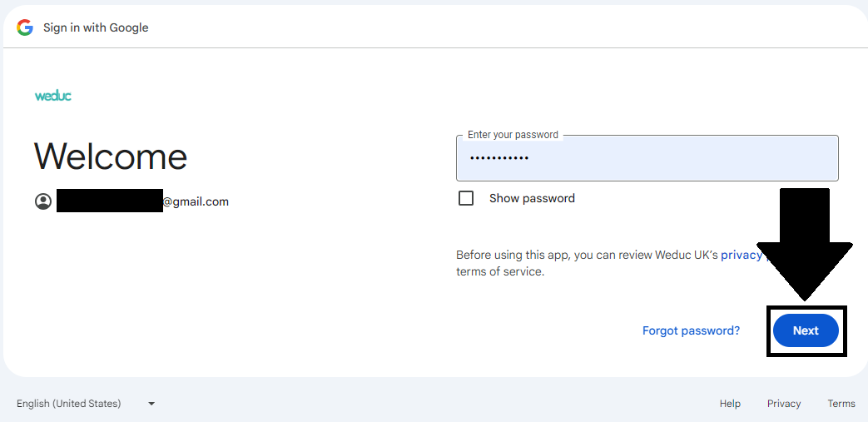The image size is (868, 422).
Task: Click the language selector dropdown arrow
Action: [x=151, y=404]
